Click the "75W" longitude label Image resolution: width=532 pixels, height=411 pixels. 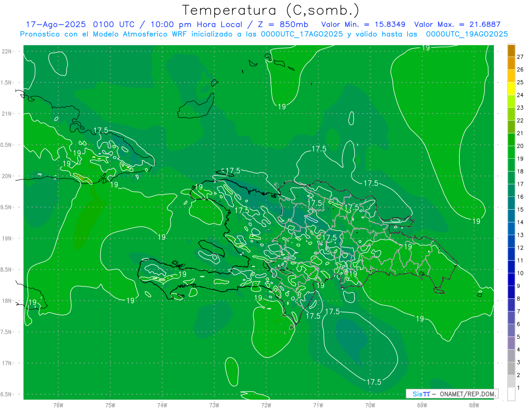[x=110, y=405]
